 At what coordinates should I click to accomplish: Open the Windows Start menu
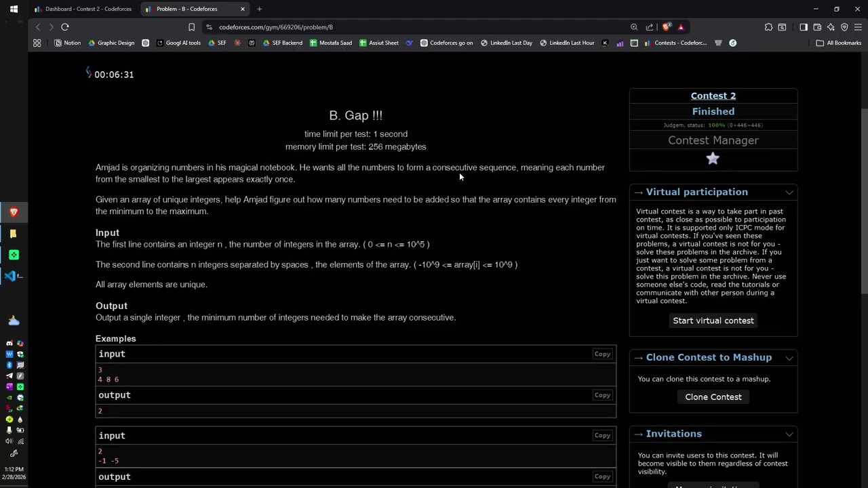pos(14,9)
